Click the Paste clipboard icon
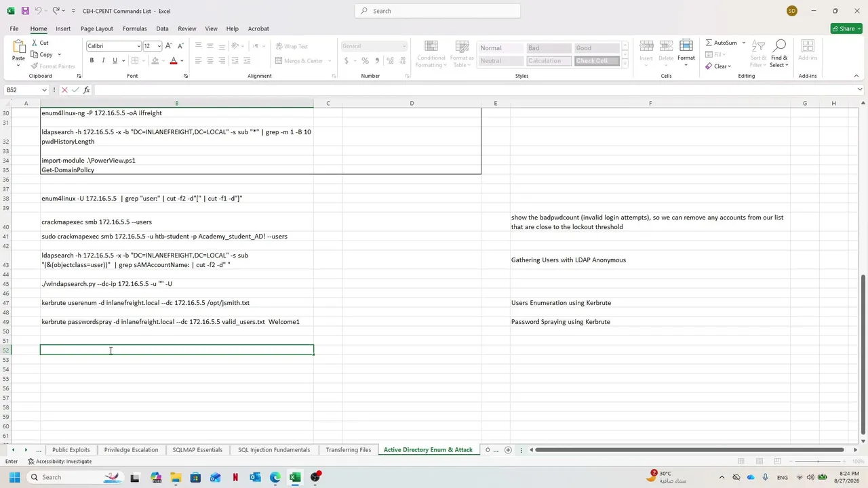The image size is (868, 488). pos(18,47)
